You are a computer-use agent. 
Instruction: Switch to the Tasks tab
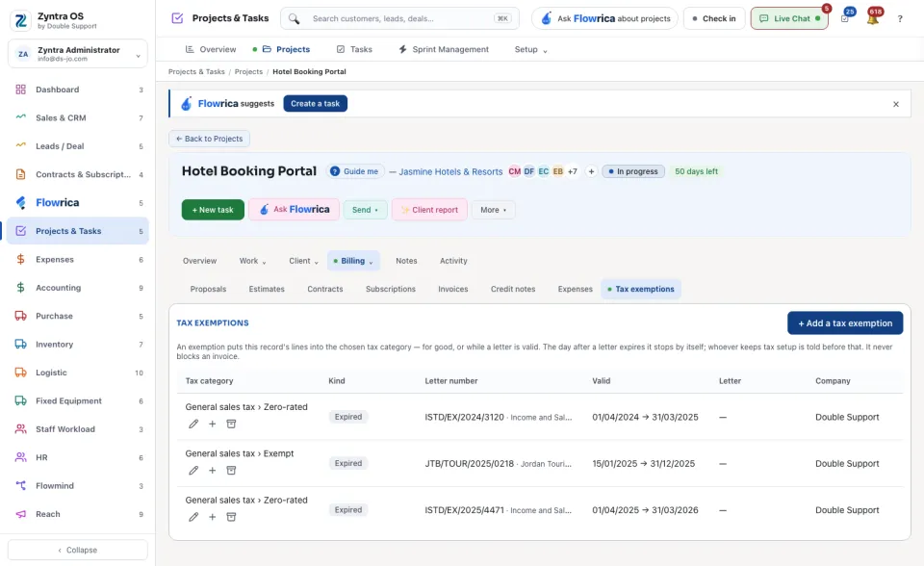click(355, 49)
